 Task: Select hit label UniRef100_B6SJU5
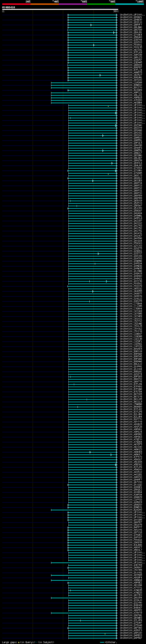coord(131,400)
